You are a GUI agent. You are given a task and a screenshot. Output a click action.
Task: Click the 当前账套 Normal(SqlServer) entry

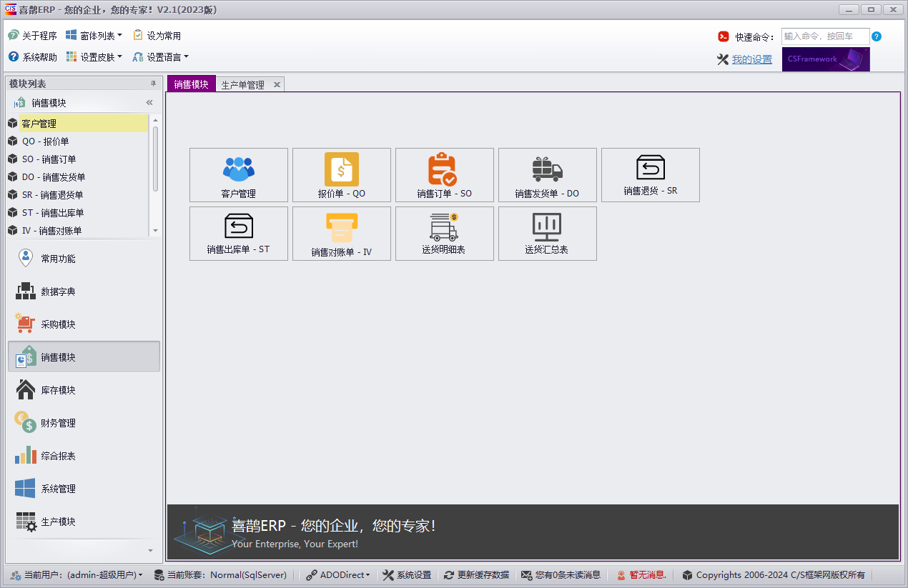click(222, 574)
